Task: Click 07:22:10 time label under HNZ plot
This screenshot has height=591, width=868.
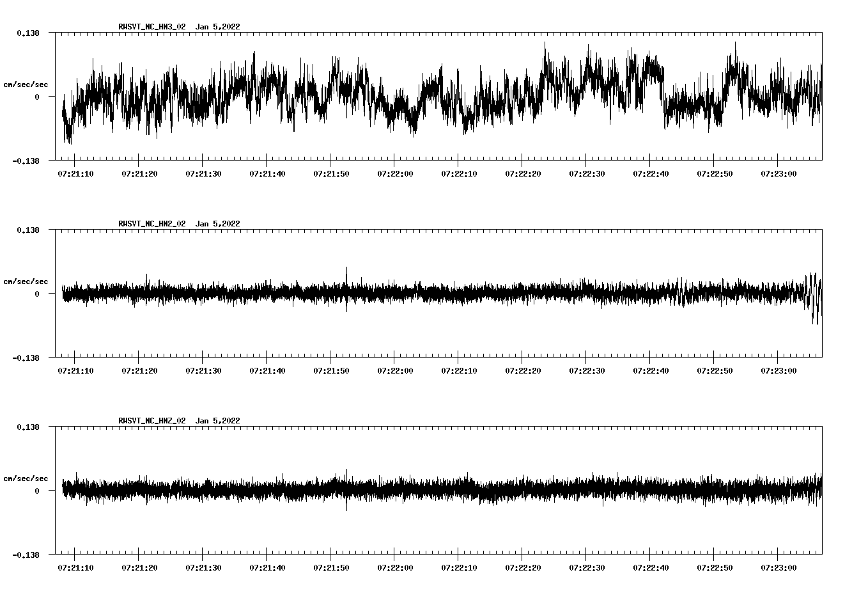Action: 459,567
